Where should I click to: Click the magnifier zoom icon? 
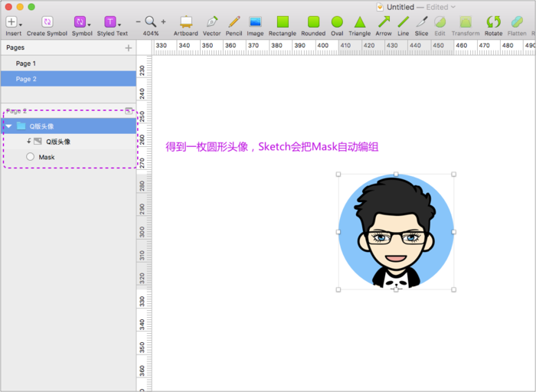pos(150,21)
